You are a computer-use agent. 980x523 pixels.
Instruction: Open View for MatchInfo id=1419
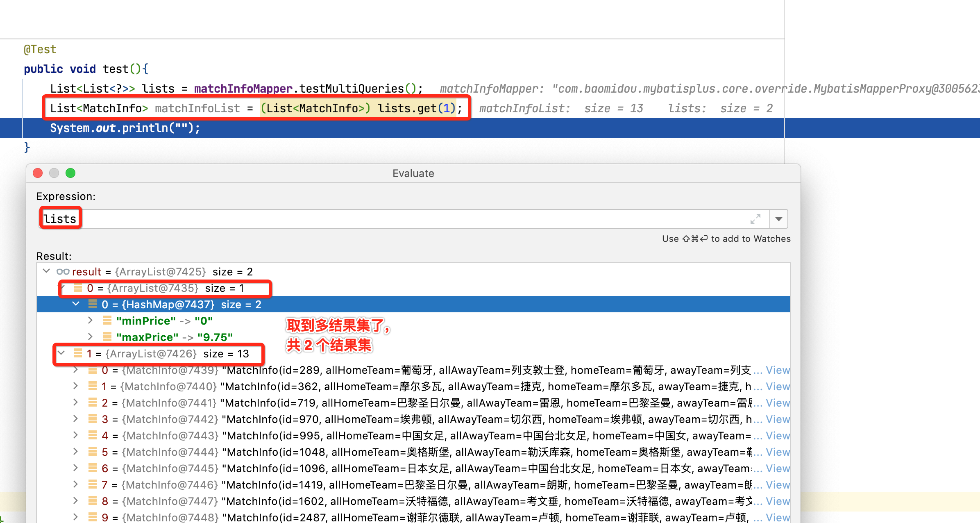coord(777,484)
